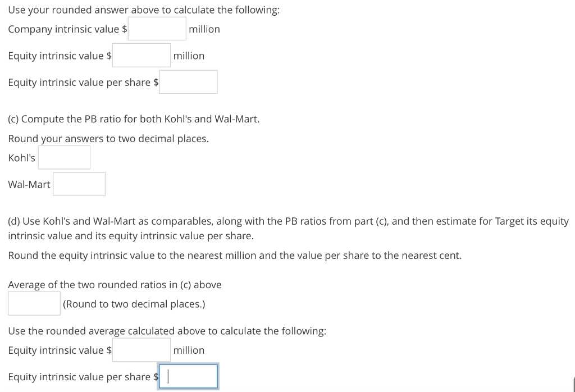This screenshot has width=575, height=392.
Task: Click the 'million' label next to Company value
Action: pyautogui.click(x=204, y=29)
